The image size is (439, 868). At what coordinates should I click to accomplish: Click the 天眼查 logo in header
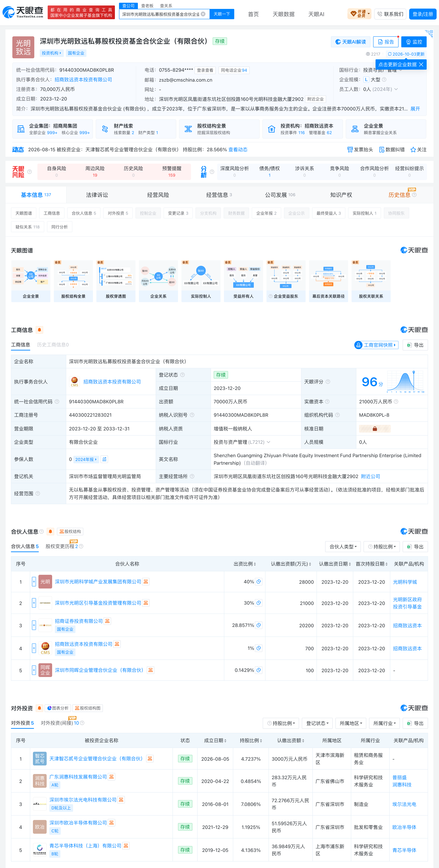point(23,13)
